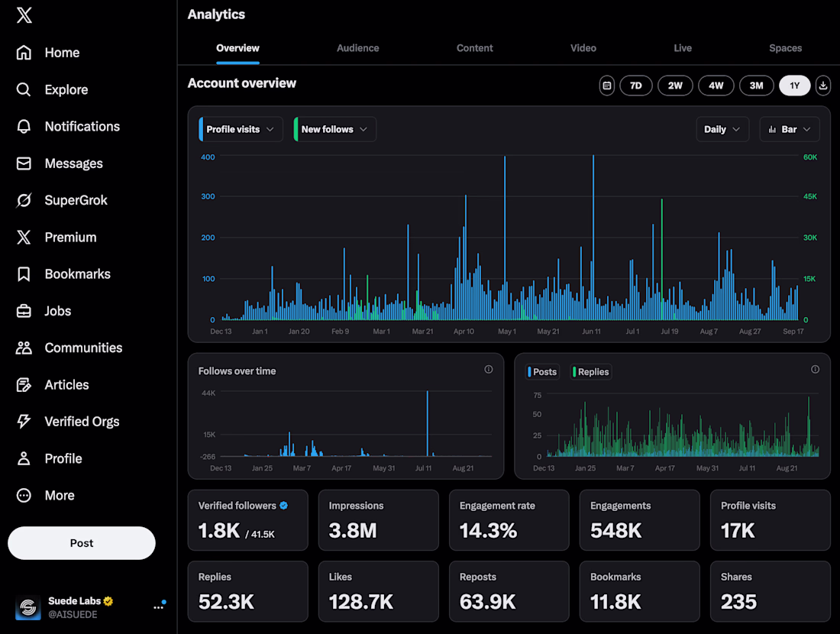The image size is (840, 634).
Task: Click the Analytics page title
Action: [x=216, y=15]
